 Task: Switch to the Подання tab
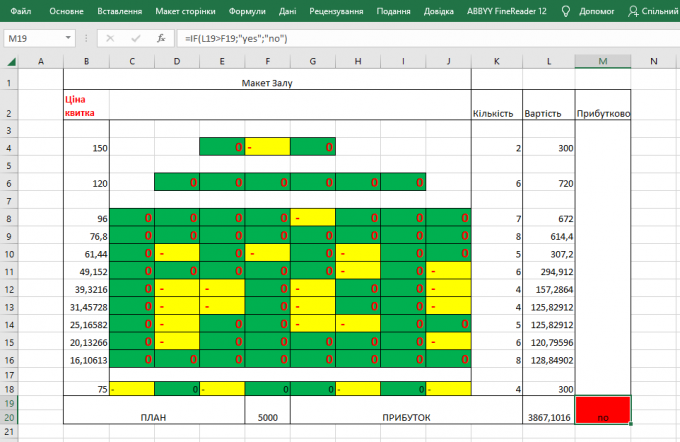click(393, 11)
